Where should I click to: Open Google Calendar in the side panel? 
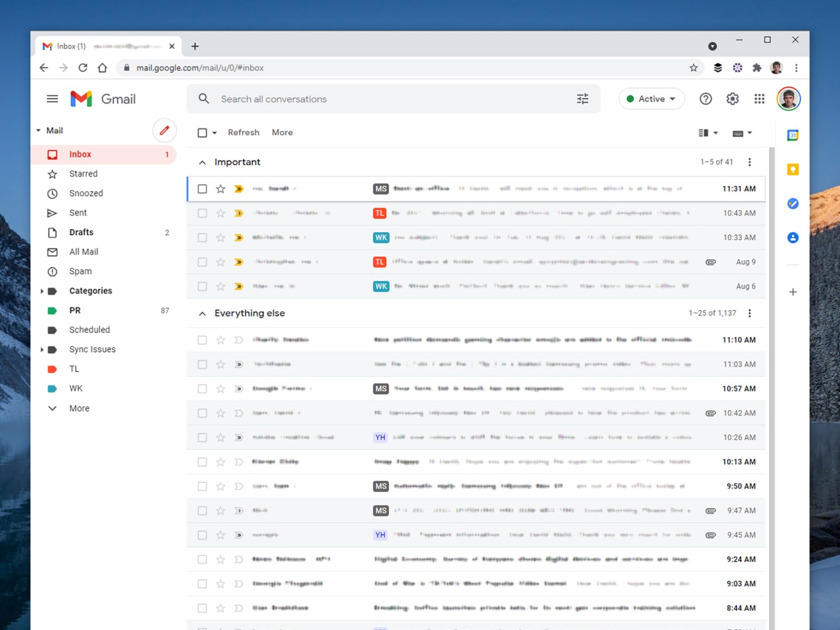click(792, 134)
